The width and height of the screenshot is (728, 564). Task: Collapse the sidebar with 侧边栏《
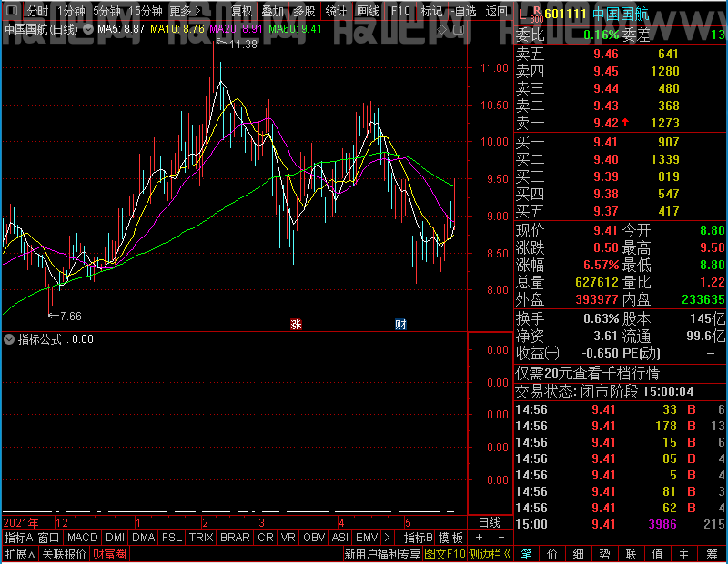coord(490,554)
